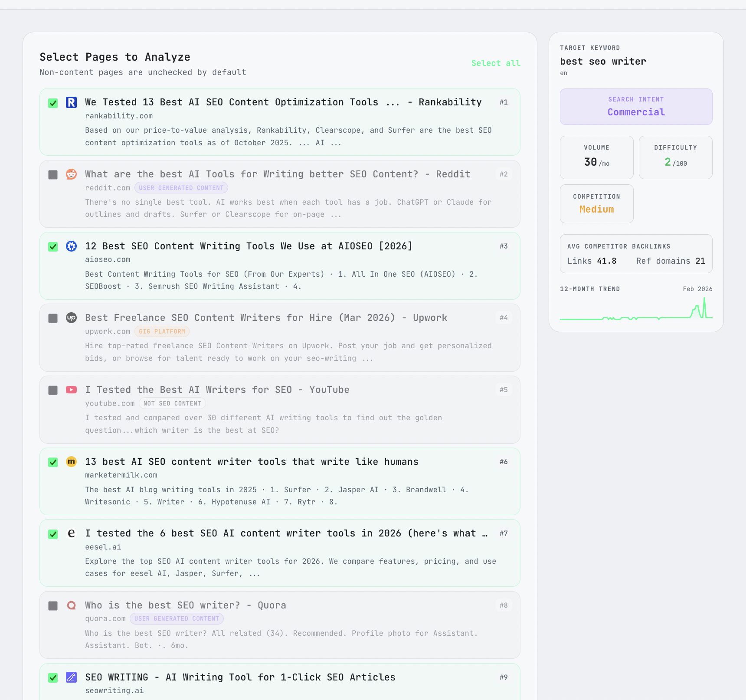
Task: Open the 12 Best SEO Content Writing Tools title
Action: (x=249, y=246)
